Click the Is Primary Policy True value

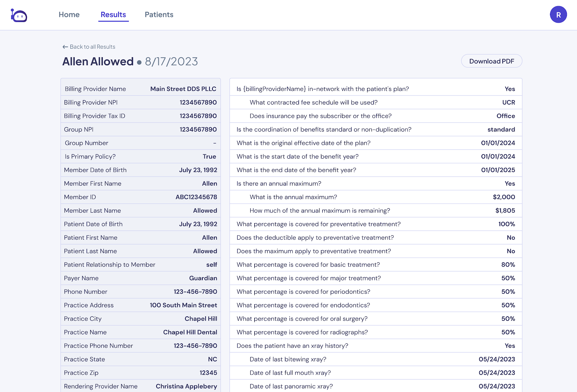tap(210, 156)
